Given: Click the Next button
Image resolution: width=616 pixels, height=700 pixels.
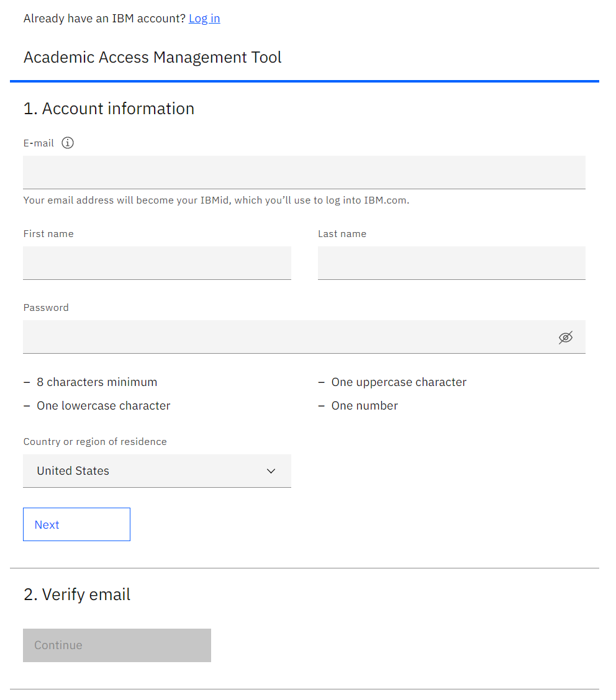Looking at the screenshot, I should click(76, 524).
